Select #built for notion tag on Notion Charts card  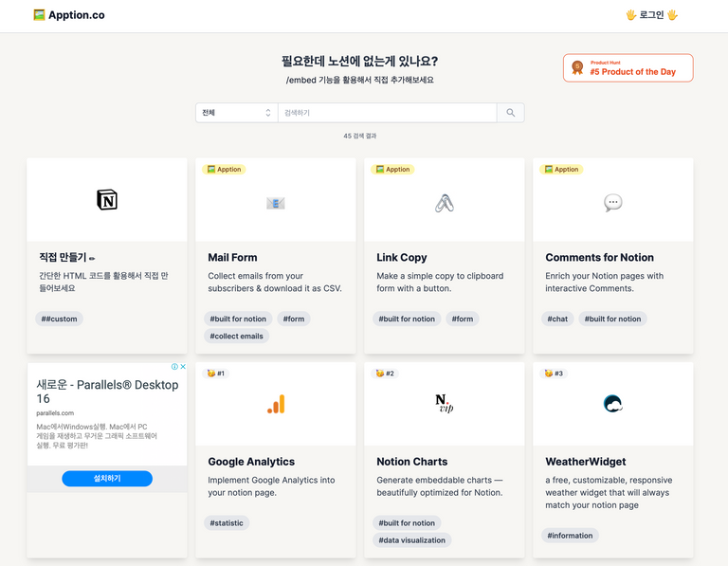click(x=407, y=523)
